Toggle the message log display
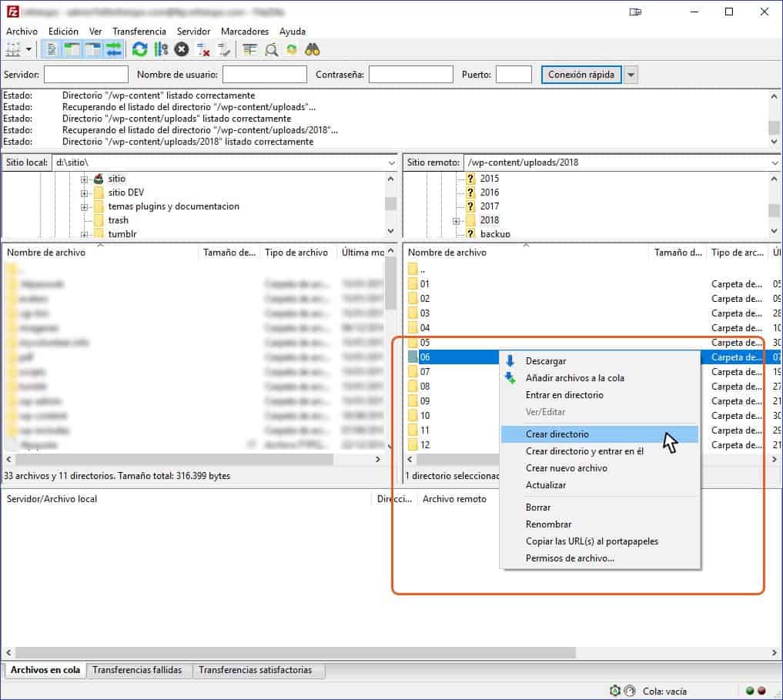 pyautogui.click(x=51, y=49)
